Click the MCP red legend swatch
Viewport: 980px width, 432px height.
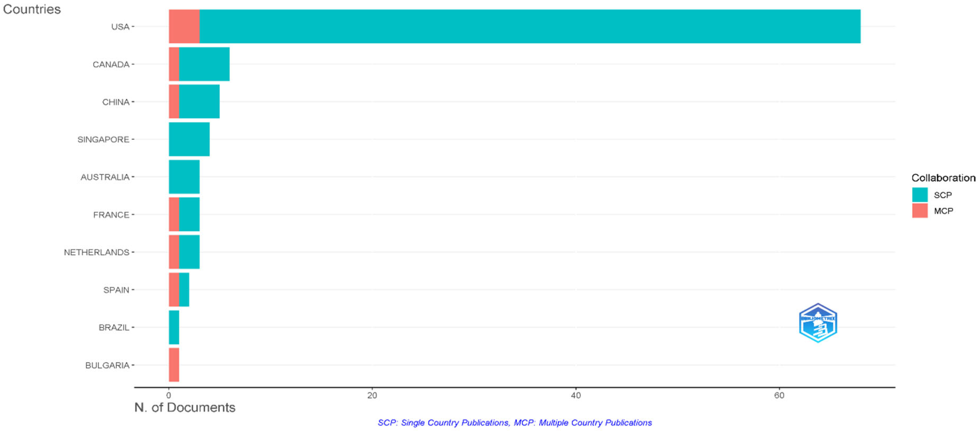click(x=920, y=211)
